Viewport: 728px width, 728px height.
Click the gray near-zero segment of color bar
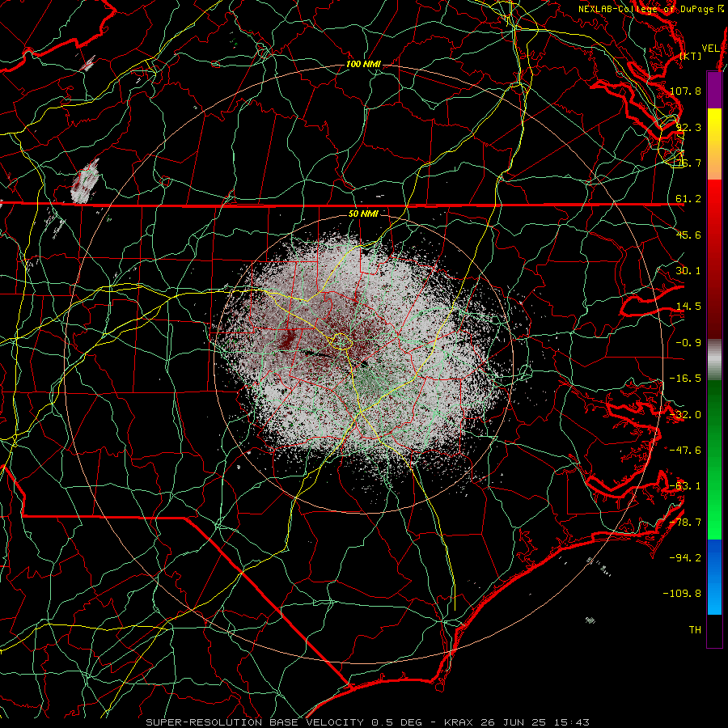[714, 358]
